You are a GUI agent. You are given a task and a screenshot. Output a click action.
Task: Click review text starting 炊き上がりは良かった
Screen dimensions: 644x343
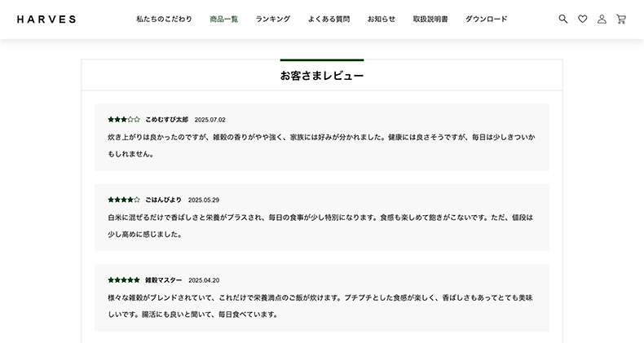(321, 146)
